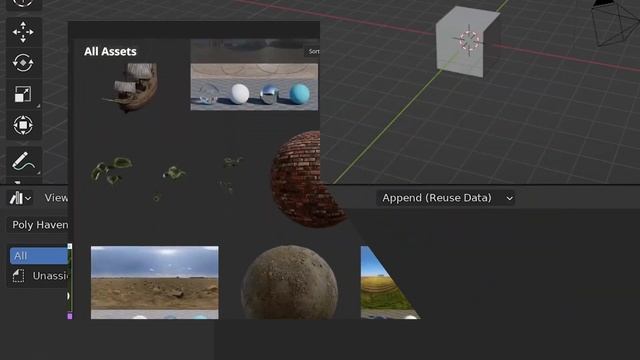Select the All catalog
The width and height of the screenshot is (640, 360).
39,256
